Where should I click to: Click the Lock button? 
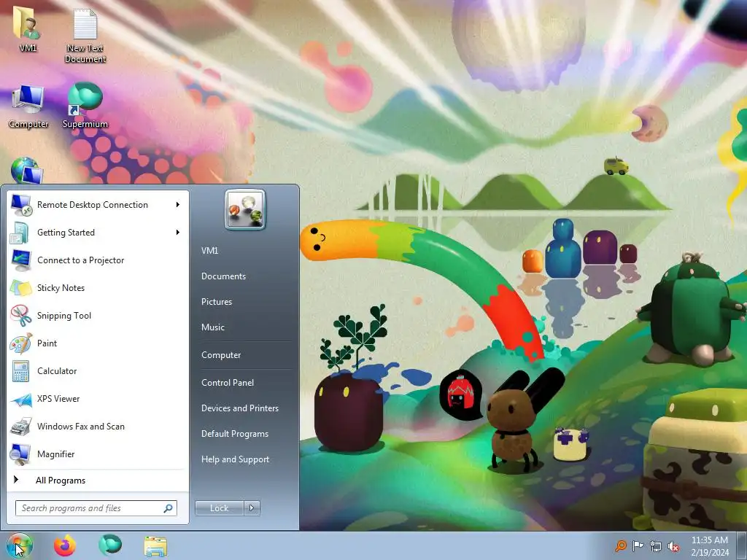click(220, 508)
